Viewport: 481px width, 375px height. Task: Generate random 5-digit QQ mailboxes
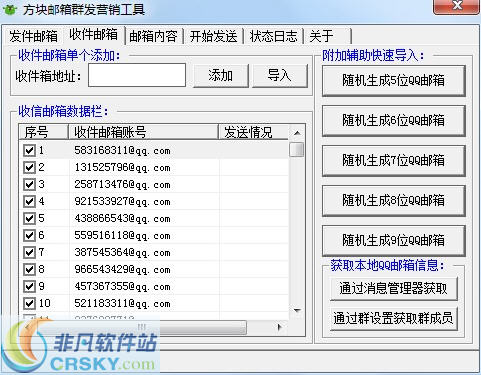(x=393, y=81)
